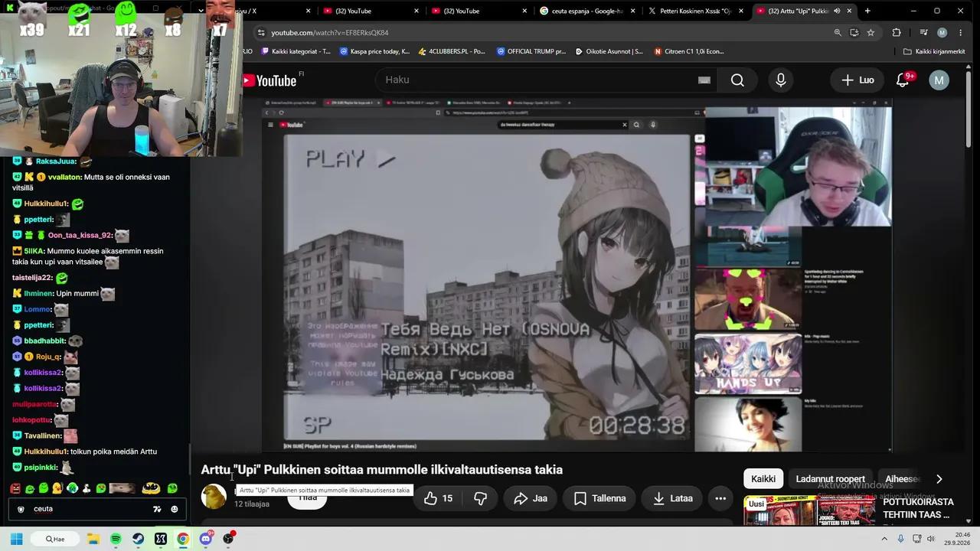The height and width of the screenshot is (551, 980).
Task: Switch to the Petteri Koskinen X tab
Action: (696, 11)
